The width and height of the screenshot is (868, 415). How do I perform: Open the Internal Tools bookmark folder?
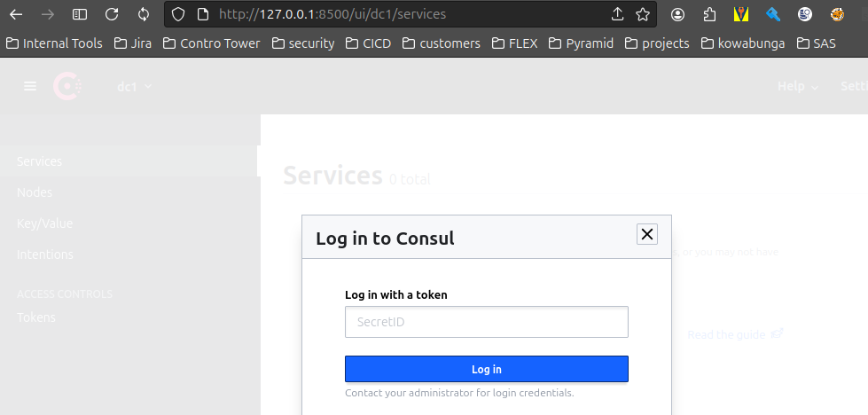pos(54,43)
